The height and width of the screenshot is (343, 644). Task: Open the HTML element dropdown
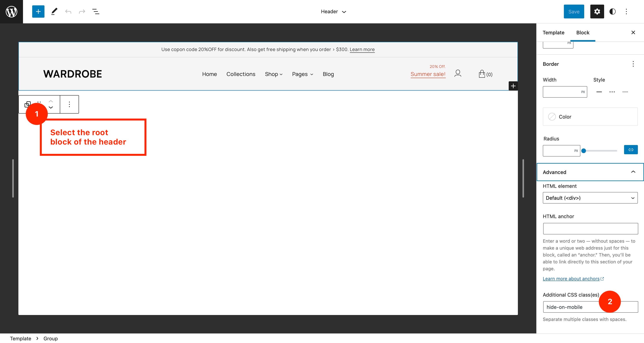click(590, 198)
